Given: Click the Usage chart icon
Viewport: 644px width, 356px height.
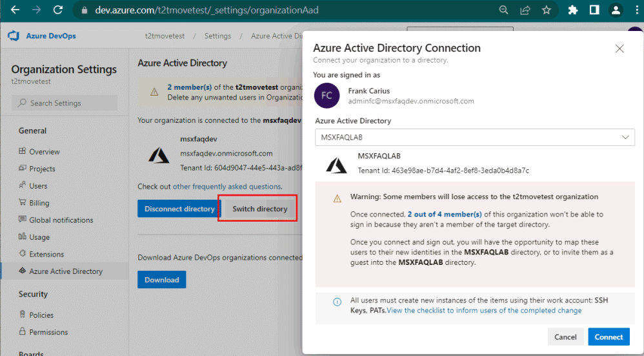Looking at the screenshot, I should 22,236.
